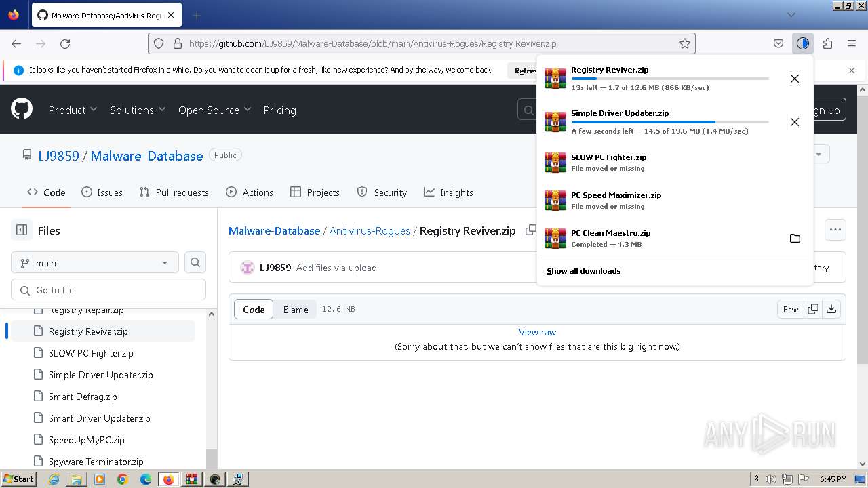The image size is (868, 488).
Task: Search files with the magnifier button
Action: (195, 262)
